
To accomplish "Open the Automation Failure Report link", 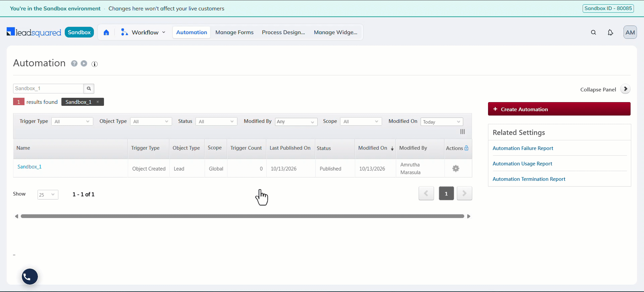I will click(x=523, y=148).
